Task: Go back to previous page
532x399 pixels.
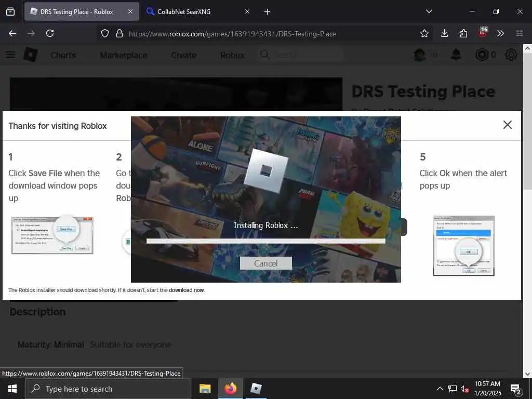Action: (12, 33)
